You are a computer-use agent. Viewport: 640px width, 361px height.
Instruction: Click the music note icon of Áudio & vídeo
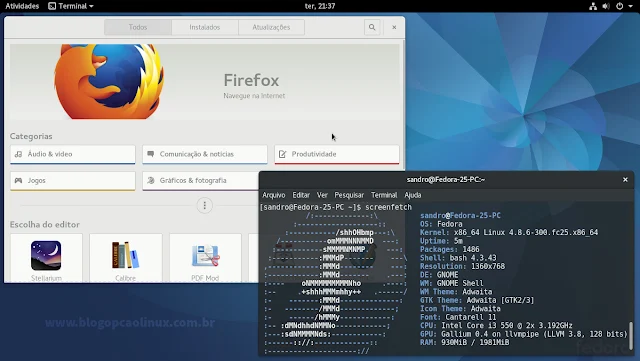point(18,154)
